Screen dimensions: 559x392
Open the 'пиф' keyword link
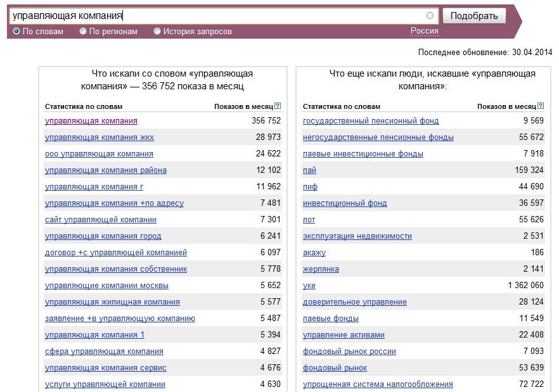pyautogui.click(x=310, y=187)
